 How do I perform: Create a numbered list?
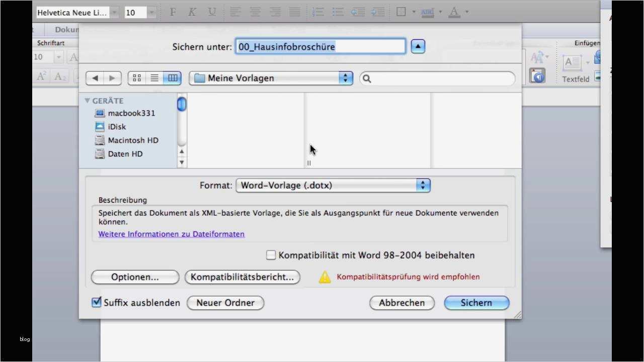[317, 12]
